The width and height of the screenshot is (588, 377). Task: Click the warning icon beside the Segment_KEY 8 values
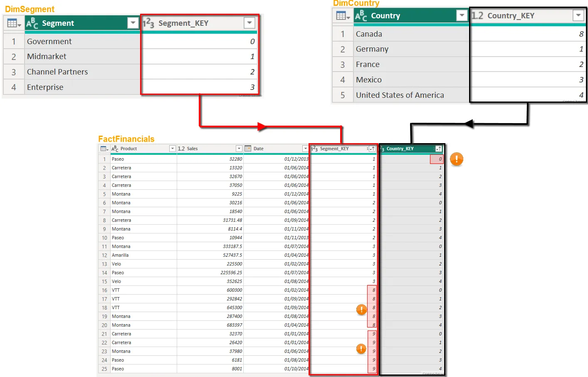[361, 309]
